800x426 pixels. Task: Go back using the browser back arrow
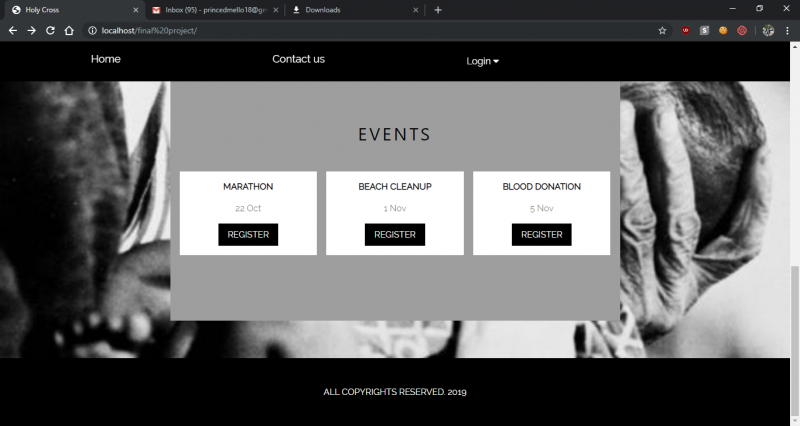13,31
